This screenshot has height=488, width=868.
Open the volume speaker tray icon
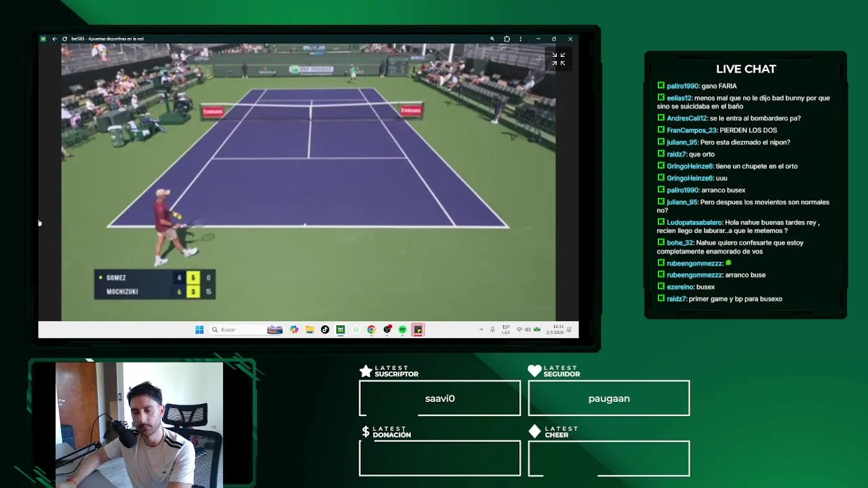tap(528, 329)
